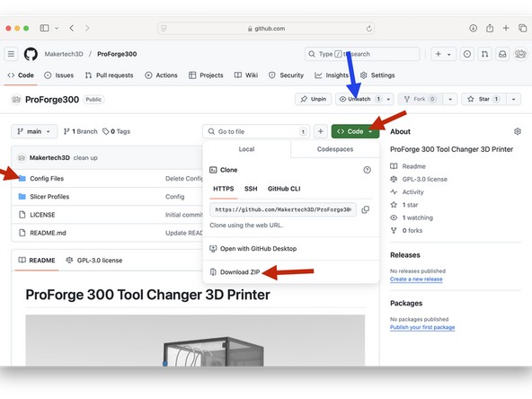Select the Issues tab
Screen dimensions: 532x399
click(59, 75)
